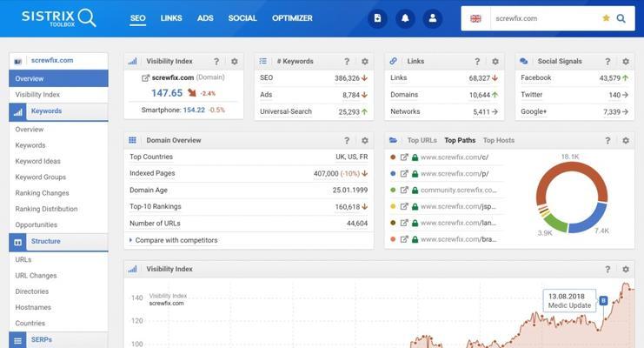644x348 pixels.
Task: Open settings gear of top Visibility Index widget
Action: coord(235,61)
